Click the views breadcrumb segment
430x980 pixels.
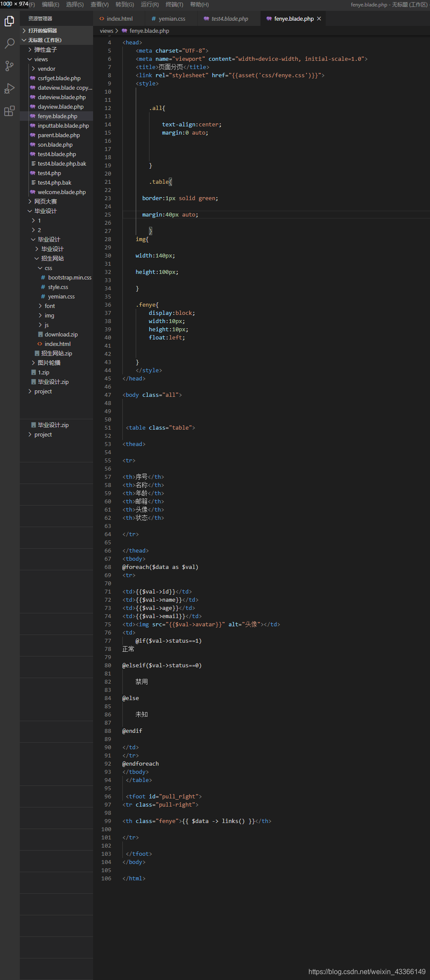(x=106, y=31)
